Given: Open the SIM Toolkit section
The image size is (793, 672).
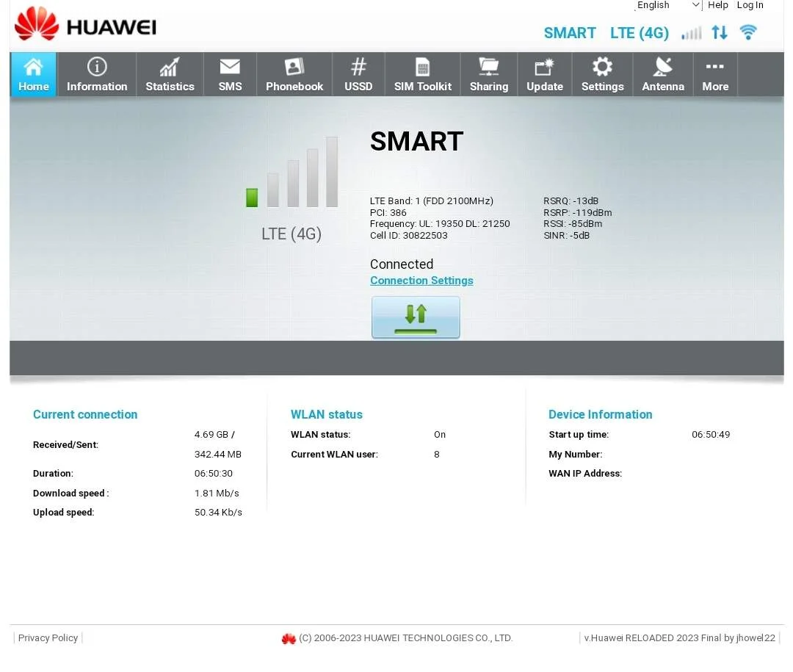Looking at the screenshot, I should click(x=423, y=74).
